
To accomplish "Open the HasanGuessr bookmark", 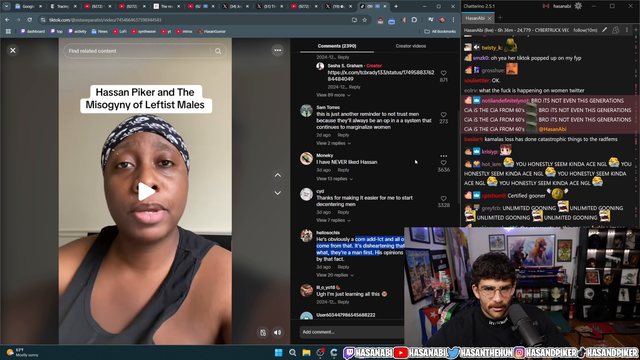I will 212,31.
